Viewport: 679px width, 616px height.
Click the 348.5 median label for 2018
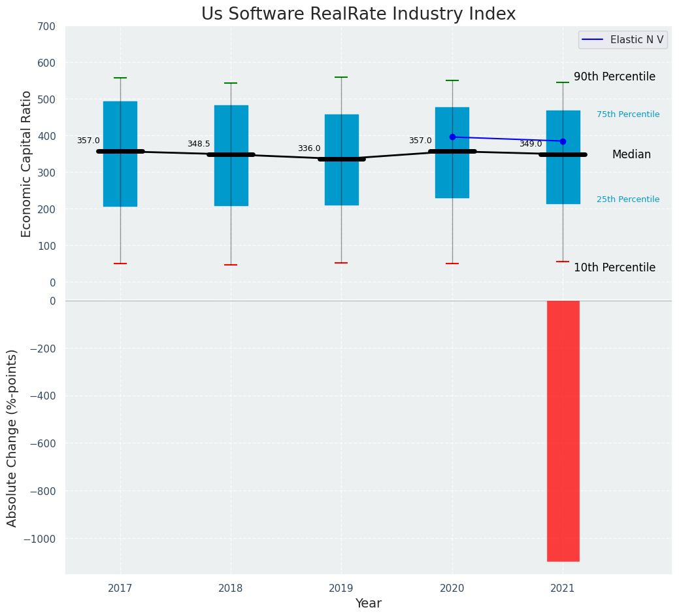[199, 144]
